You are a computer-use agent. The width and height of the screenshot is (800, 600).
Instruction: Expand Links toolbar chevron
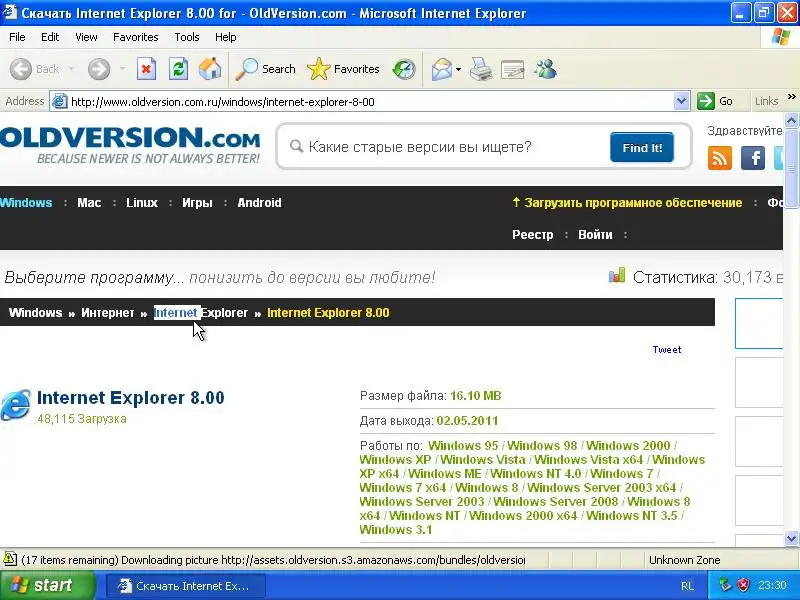(791, 96)
